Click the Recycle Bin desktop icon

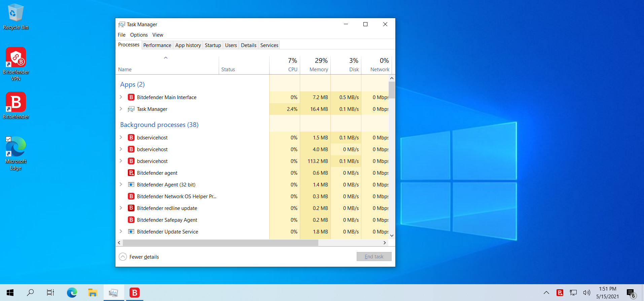(15, 17)
